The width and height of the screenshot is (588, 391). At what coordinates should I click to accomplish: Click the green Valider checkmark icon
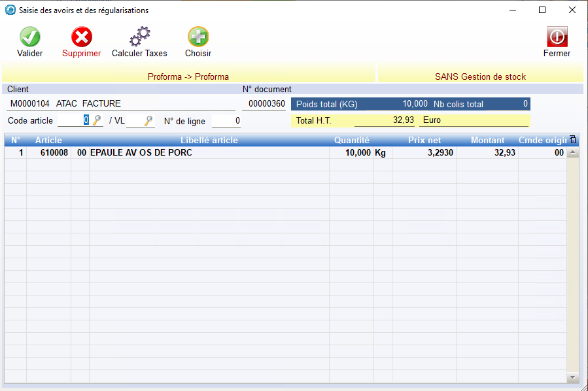tap(29, 37)
